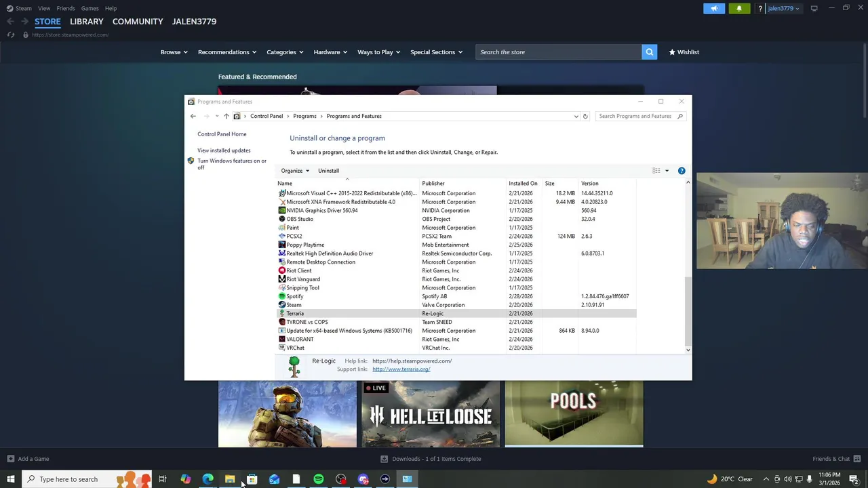
Task: Open Task View on the taskbar
Action: 163,479
